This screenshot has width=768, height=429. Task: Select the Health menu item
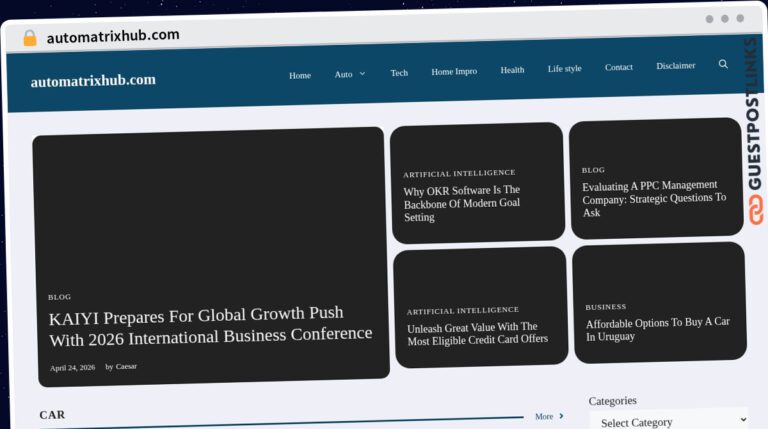tap(512, 70)
